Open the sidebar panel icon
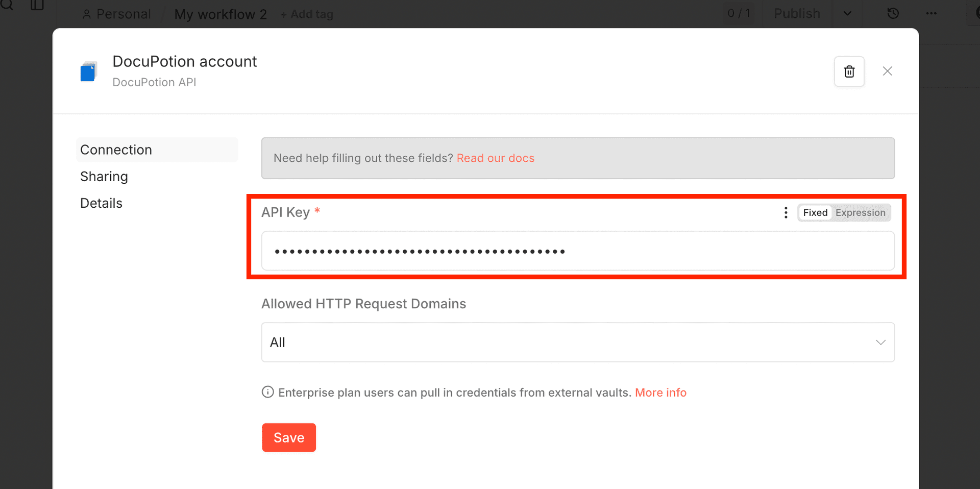Screen dimensions: 980x489 (x=36, y=7)
